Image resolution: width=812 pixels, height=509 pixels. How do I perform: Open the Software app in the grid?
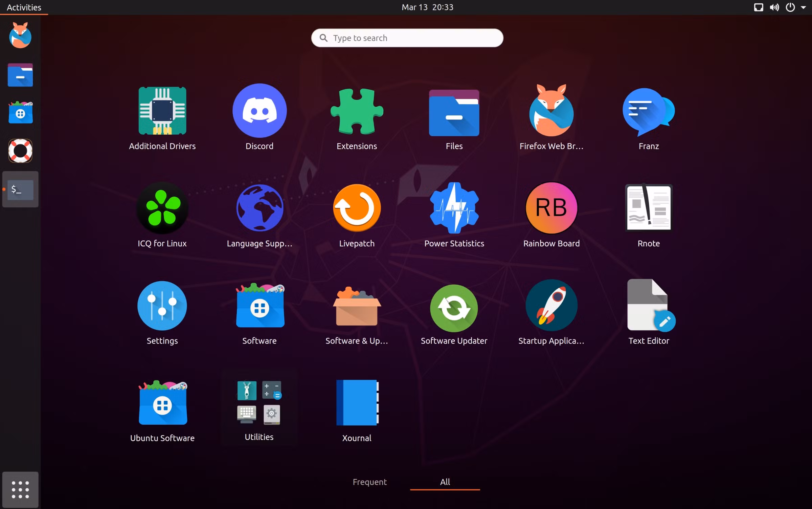pos(260,306)
